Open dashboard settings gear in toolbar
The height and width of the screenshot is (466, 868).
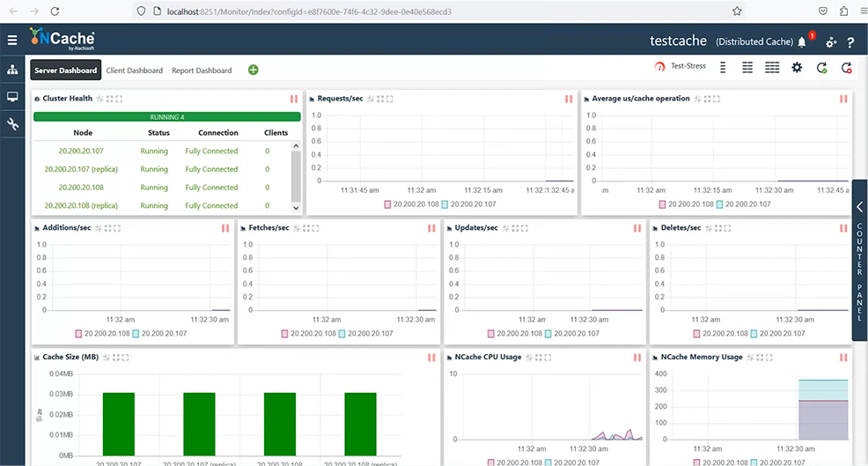tap(797, 68)
